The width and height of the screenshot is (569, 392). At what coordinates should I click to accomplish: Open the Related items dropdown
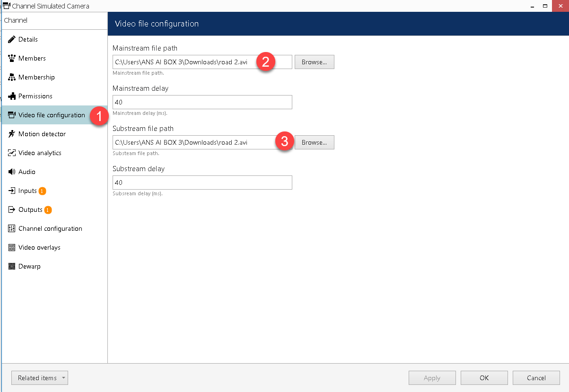click(x=40, y=378)
